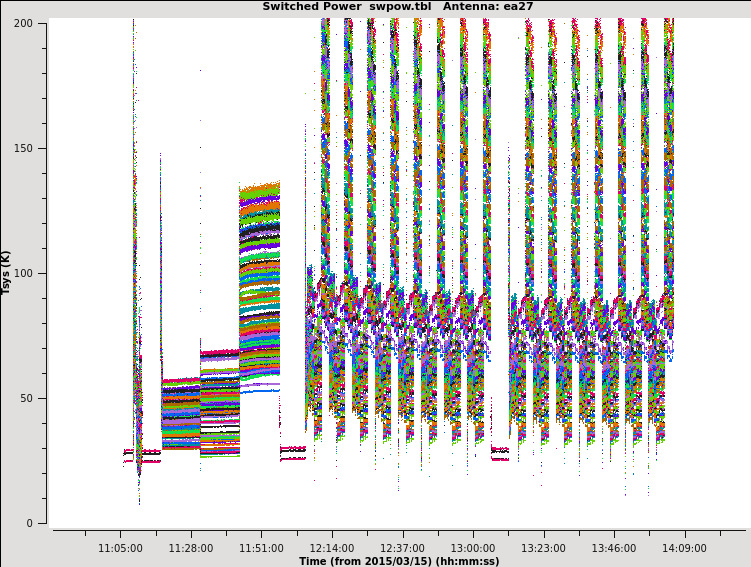The height and width of the screenshot is (567, 751).
Task: Select the 13:46:00 time tick label
Action: click(613, 548)
